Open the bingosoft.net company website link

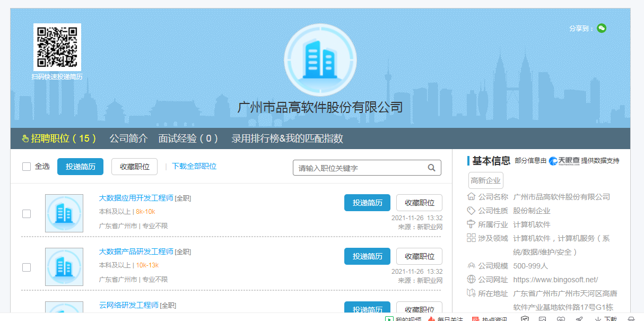[555, 280]
